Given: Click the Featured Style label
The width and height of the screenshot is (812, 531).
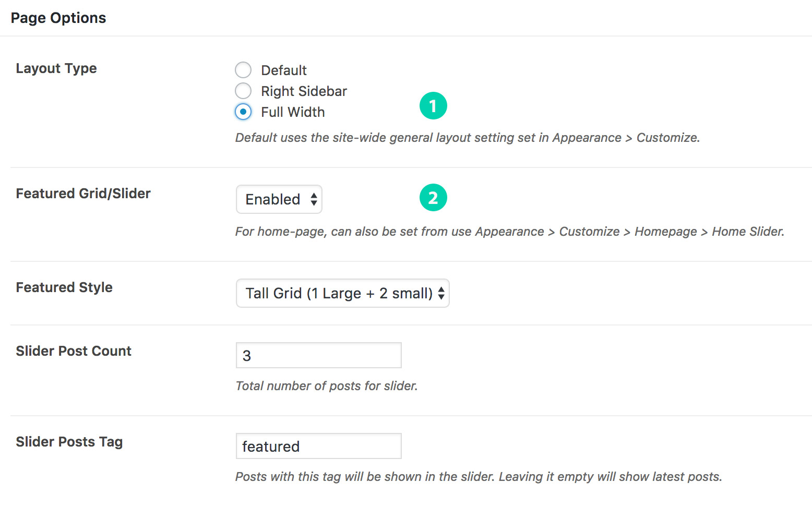Looking at the screenshot, I should tap(64, 287).
